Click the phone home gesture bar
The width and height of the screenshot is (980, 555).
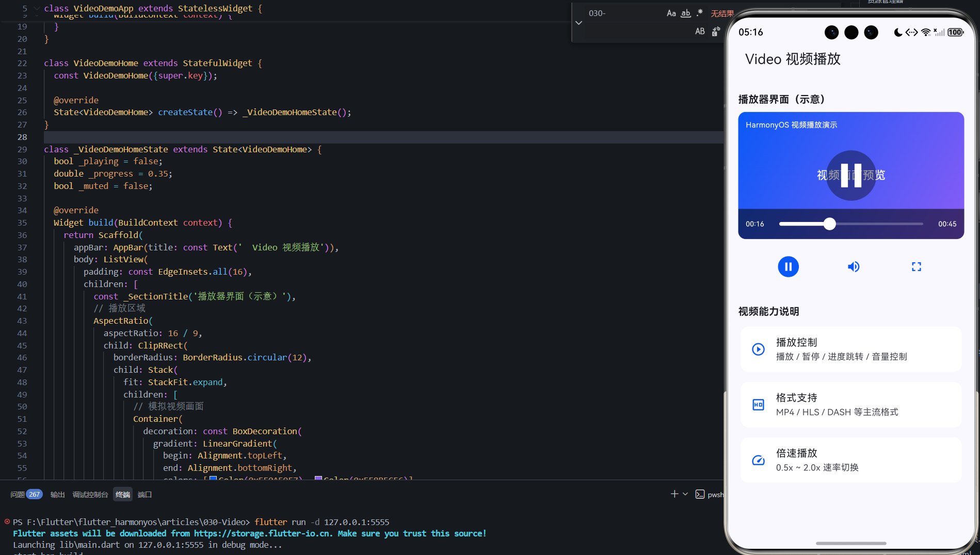point(851,543)
